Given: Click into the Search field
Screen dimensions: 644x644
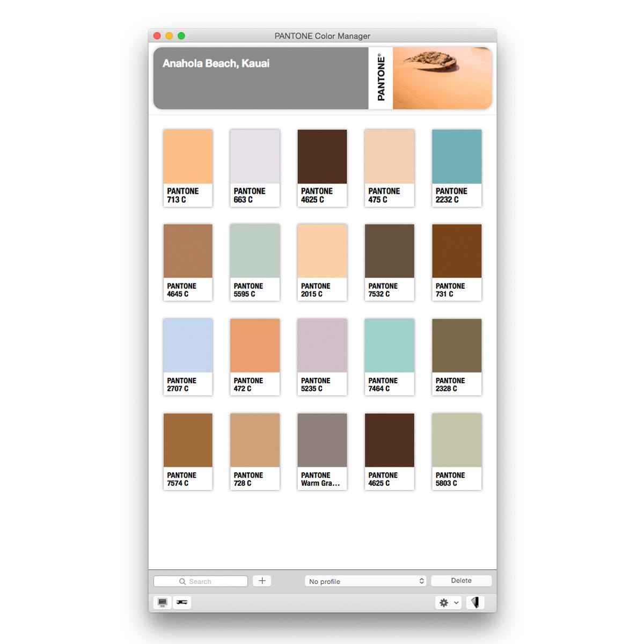Looking at the screenshot, I should click(201, 581).
